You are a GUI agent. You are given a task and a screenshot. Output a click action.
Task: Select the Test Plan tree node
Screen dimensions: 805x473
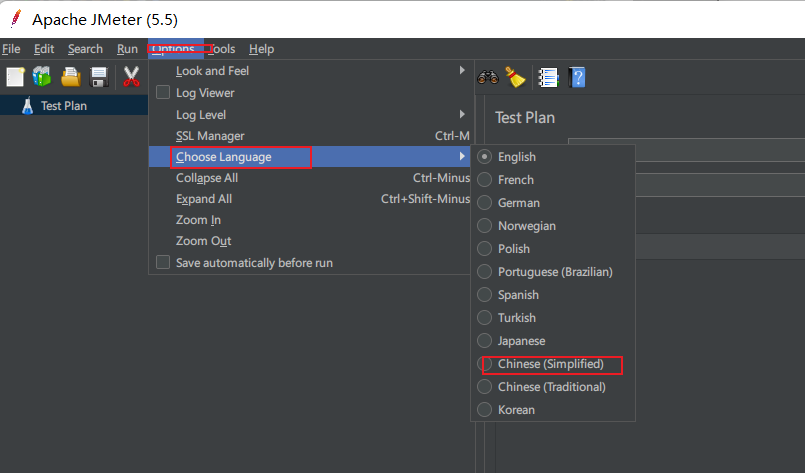pyautogui.click(x=63, y=105)
